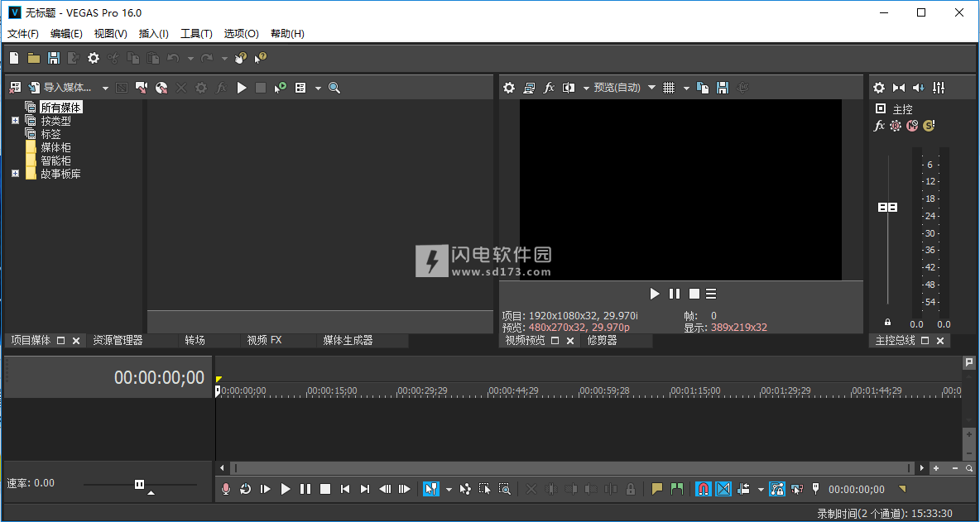Viewport: 980px width, 522px height.
Task: Activate the What's This help cursor icon
Action: point(261,58)
